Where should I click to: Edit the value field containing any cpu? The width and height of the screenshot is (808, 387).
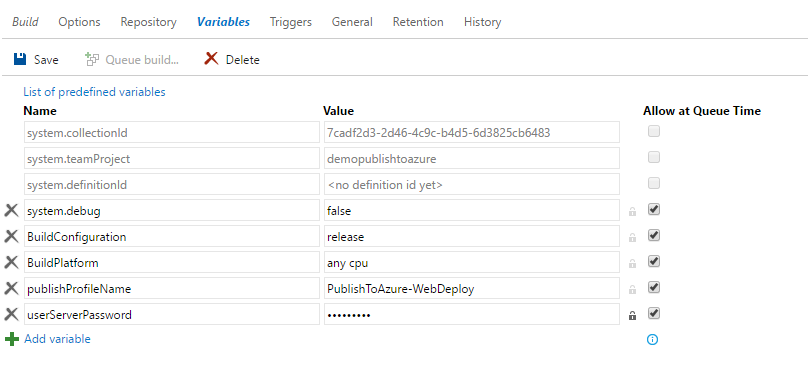pyautogui.click(x=472, y=262)
